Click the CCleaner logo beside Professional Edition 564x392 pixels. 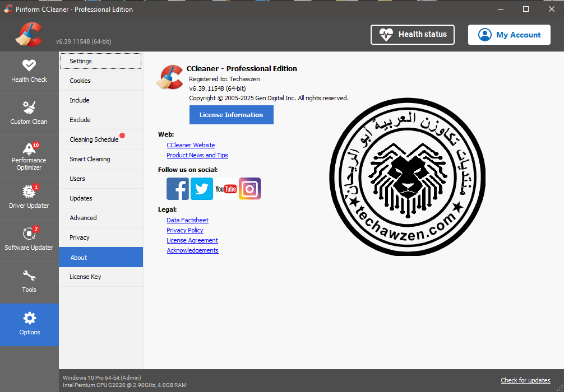170,77
